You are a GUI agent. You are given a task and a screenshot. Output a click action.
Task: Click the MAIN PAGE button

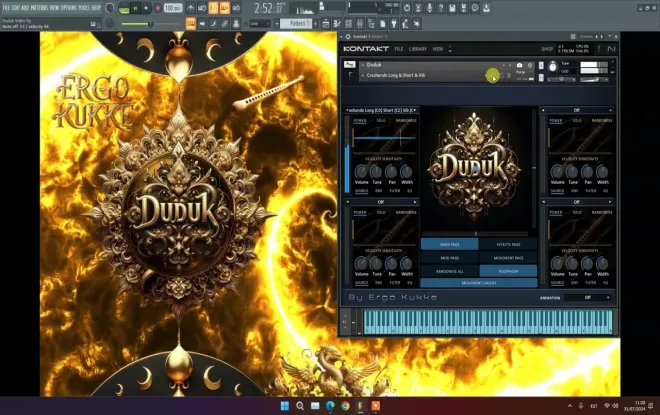(x=450, y=245)
